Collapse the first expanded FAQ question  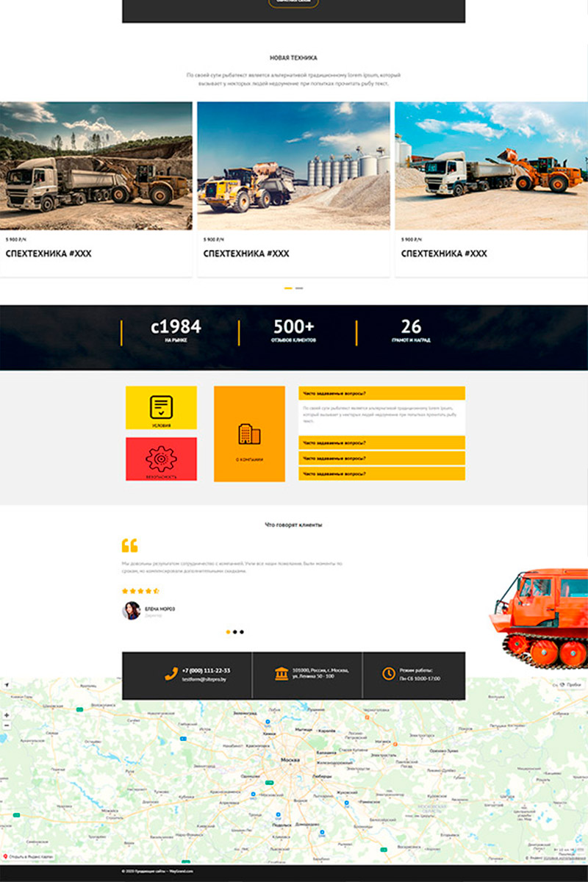tap(381, 393)
